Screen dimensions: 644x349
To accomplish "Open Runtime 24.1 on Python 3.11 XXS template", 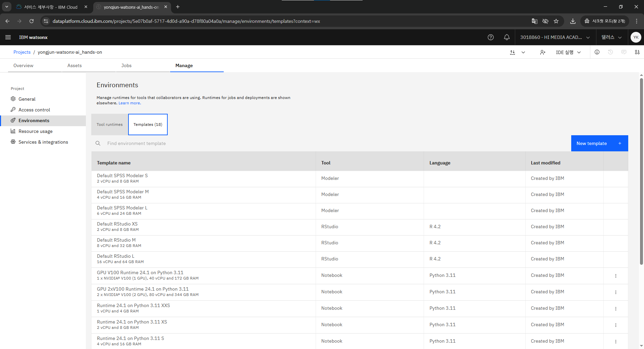I will point(133,305).
